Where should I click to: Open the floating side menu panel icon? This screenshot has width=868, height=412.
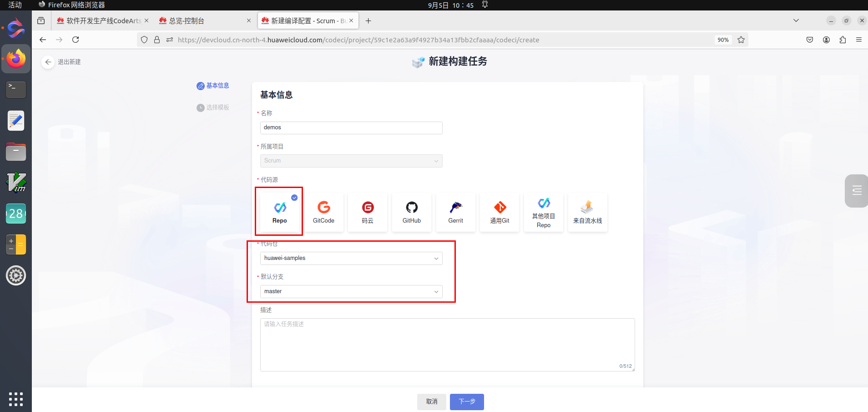click(857, 191)
